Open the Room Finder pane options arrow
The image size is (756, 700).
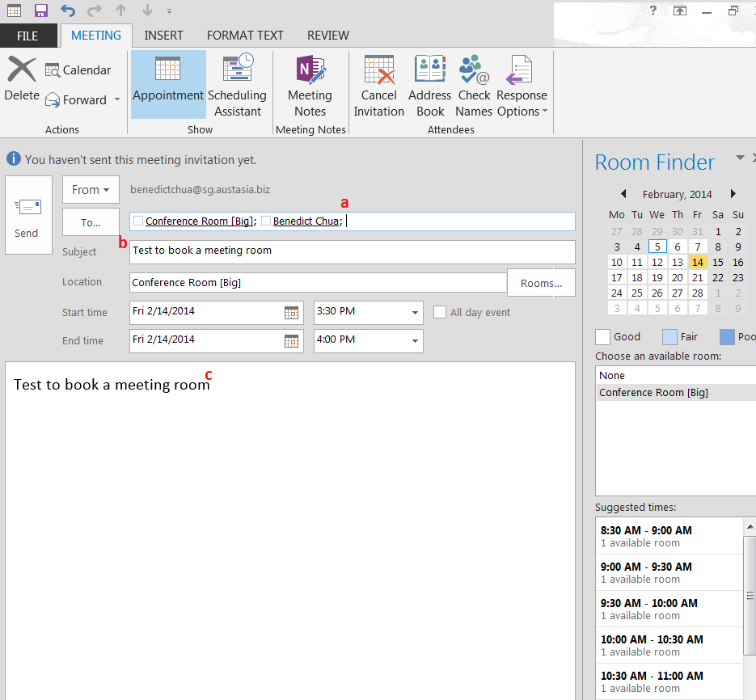[740, 158]
